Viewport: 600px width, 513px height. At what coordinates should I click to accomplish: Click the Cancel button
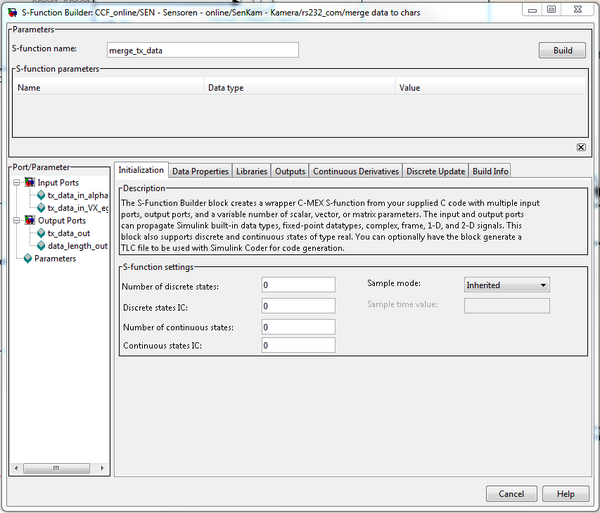(511, 494)
